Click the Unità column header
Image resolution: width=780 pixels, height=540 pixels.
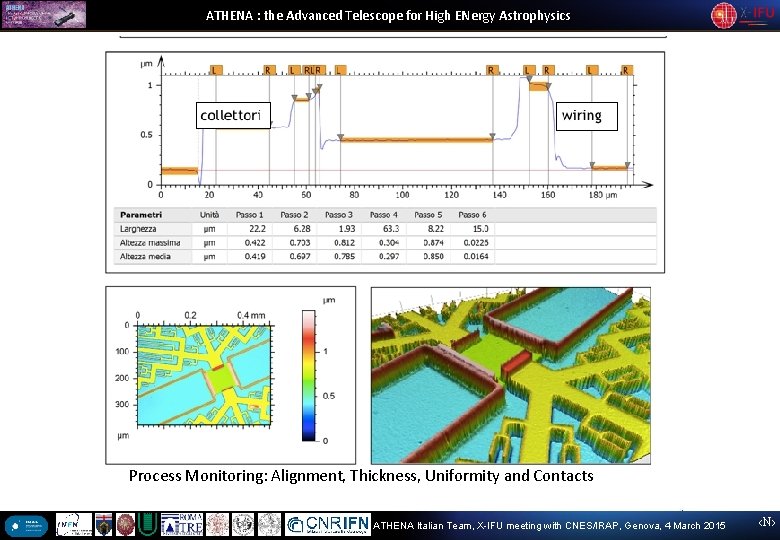click(x=209, y=215)
